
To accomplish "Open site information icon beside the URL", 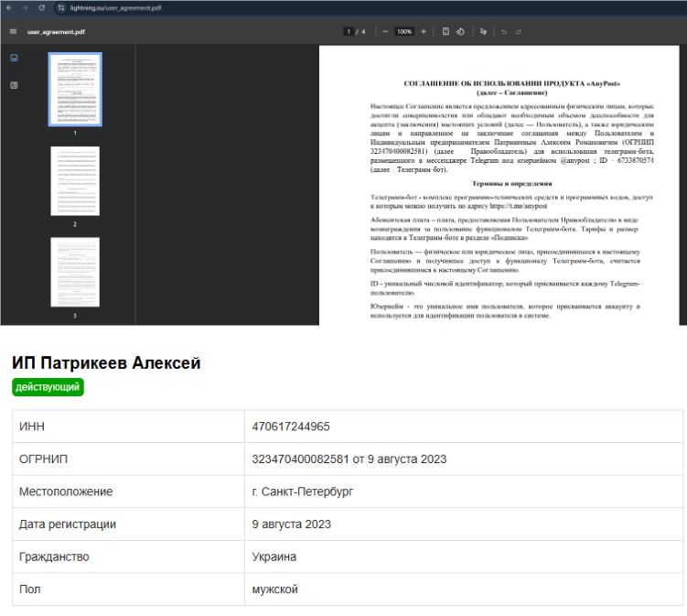I will (x=61, y=7).
